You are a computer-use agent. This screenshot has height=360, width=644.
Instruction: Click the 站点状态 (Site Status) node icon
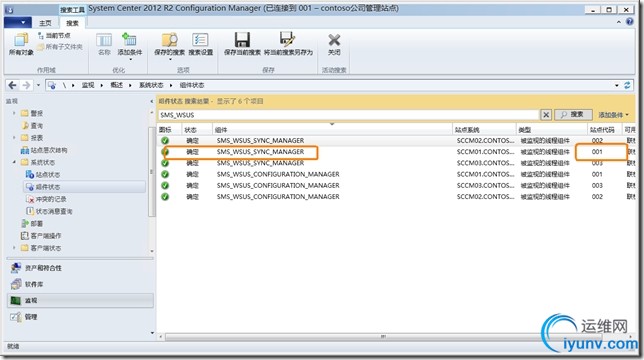[x=30, y=174]
